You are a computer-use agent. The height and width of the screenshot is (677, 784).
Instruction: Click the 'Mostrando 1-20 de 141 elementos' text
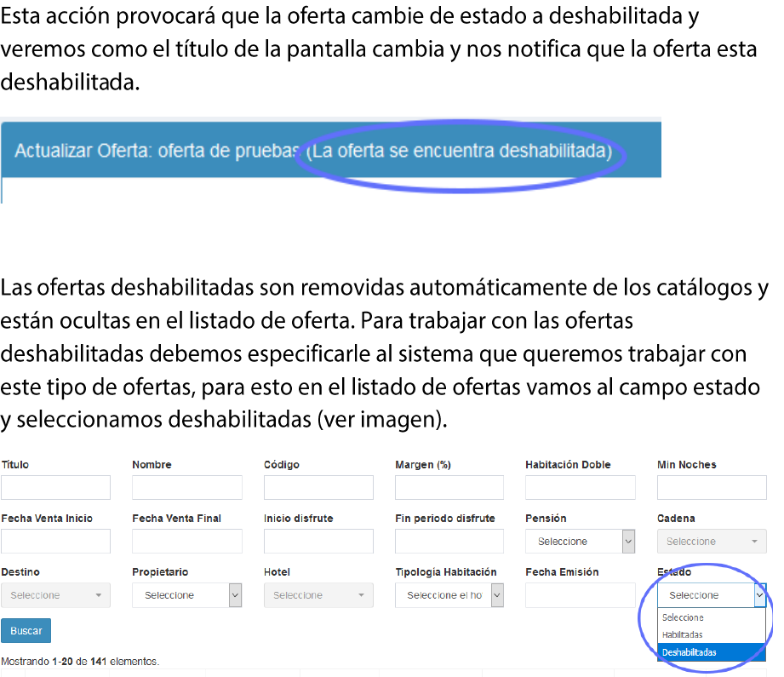(80, 662)
